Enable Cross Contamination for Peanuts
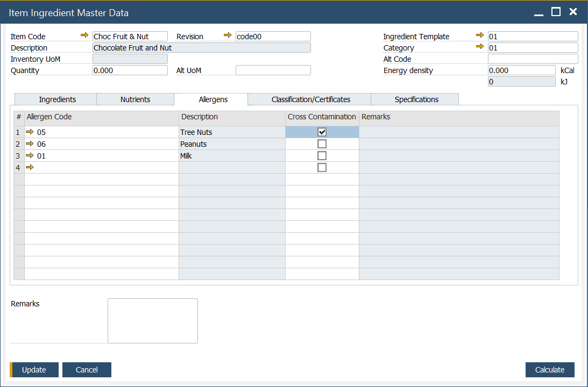 click(322, 144)
